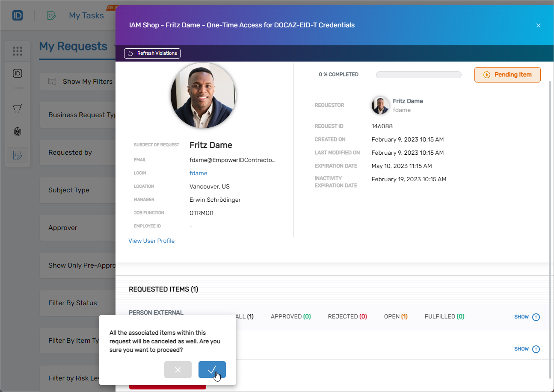The width and height of the screenshot is (554, 392).
Task: Confirm cancellation with the checkmark button
Action: pos(212,370)
